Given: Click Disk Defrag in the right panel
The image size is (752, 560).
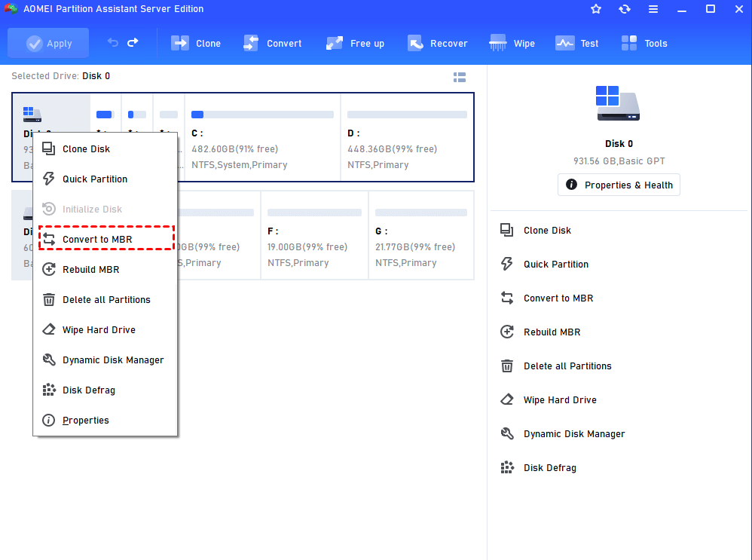Looking at the screenshot, I should click(x=539, y=468).
